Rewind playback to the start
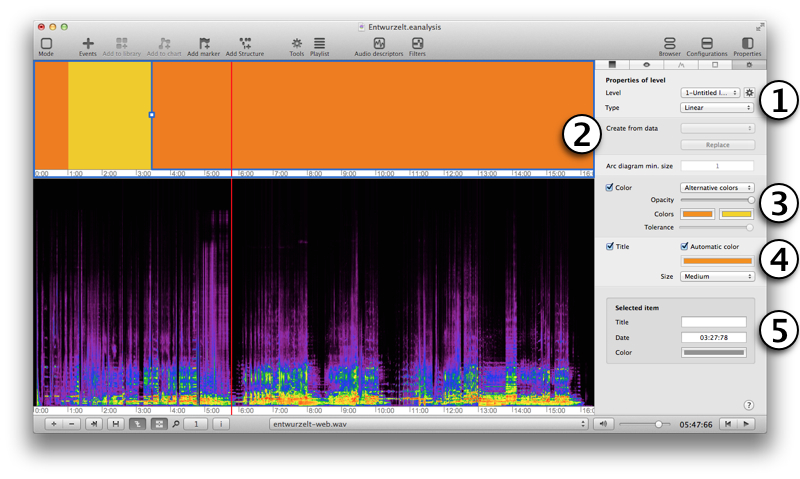The height and width of the screenshot is (479, 800). pyautogui.click(x=728, y=424)
